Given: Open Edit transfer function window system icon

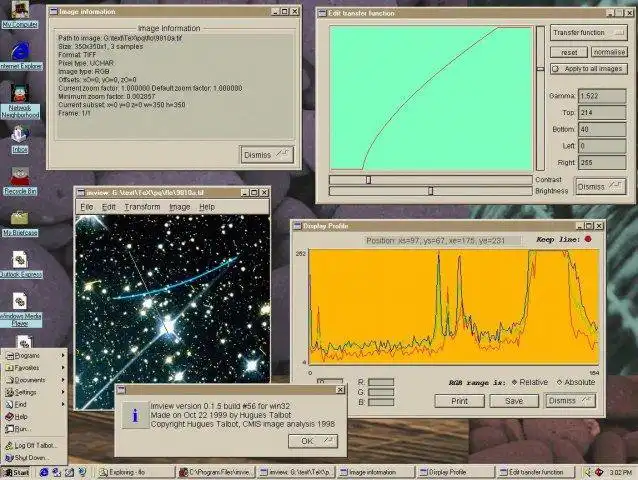Looking at the screenshot, I should pos(322,13).
